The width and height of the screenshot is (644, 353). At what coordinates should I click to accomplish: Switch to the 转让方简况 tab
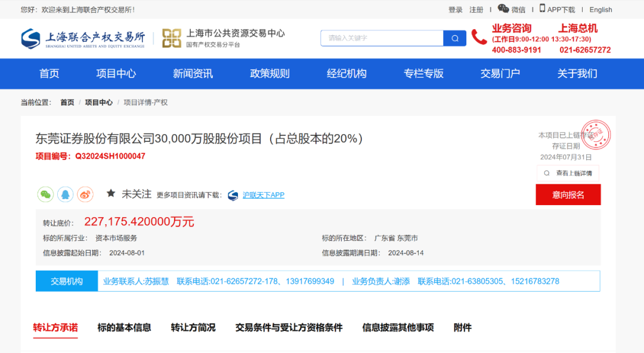point(193,327)
